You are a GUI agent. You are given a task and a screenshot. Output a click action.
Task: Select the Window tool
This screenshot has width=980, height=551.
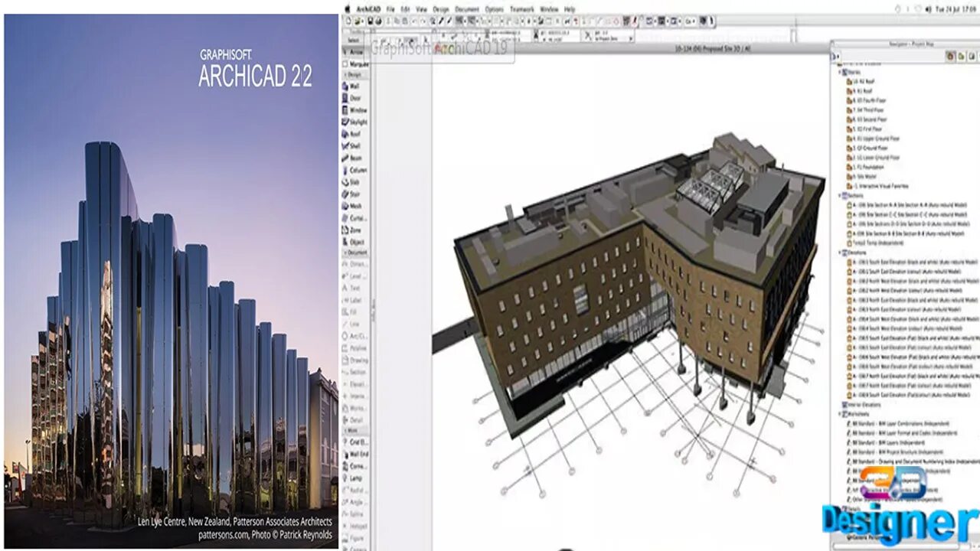356,110
